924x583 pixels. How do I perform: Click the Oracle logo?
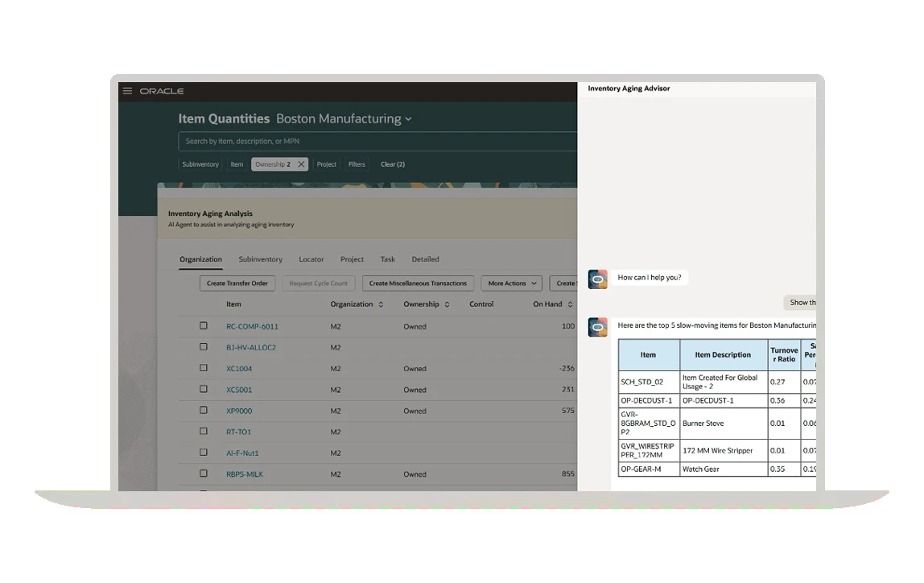click(162, 91)
